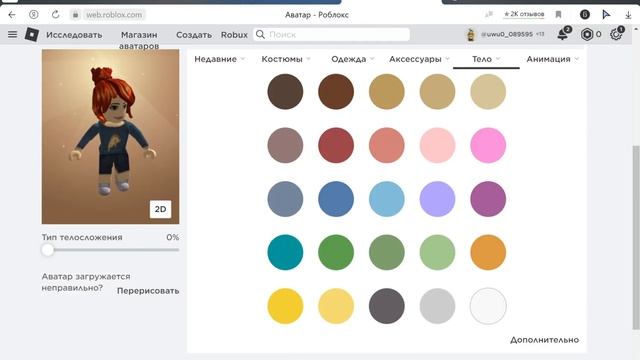Click the username @uwu0_089595
The image size is (640, 360).
click(507, 35)
